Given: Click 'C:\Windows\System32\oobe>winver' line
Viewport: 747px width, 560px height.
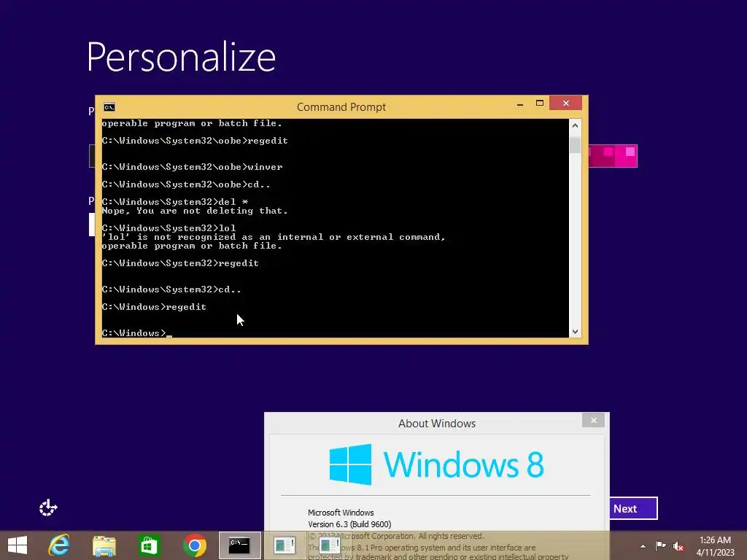Looking at the screenshot, I should pyautogui.click(x=192, y=167).
